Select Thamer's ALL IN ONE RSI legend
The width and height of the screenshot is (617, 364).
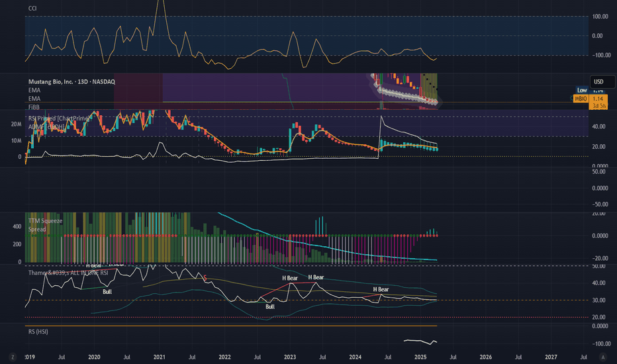pos(68,273)
